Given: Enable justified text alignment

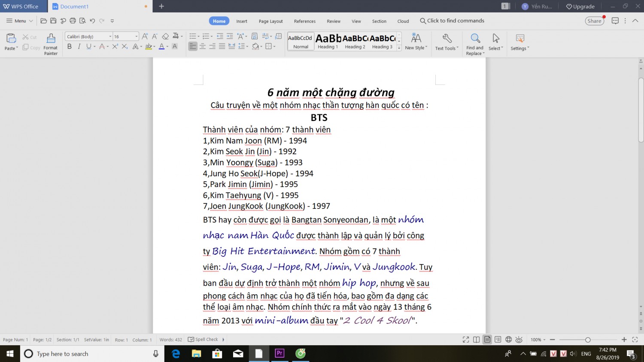Looking at the screenshot, I should click(x=222, y=46).
